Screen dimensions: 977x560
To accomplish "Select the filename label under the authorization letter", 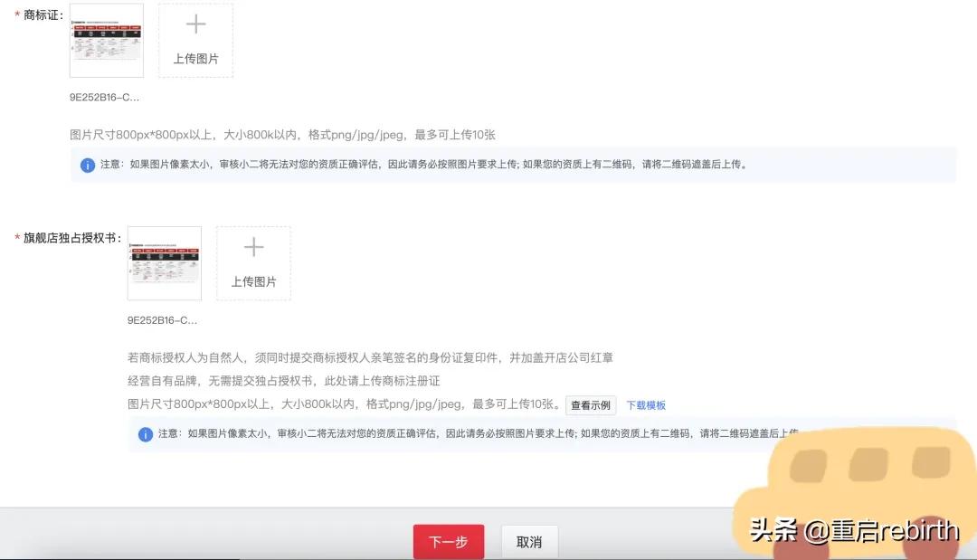I will [x=161, y=318].
